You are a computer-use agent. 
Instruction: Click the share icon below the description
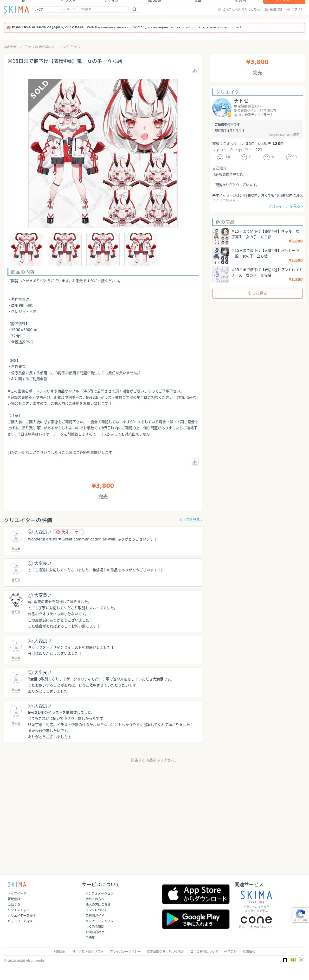click(195, 462)
